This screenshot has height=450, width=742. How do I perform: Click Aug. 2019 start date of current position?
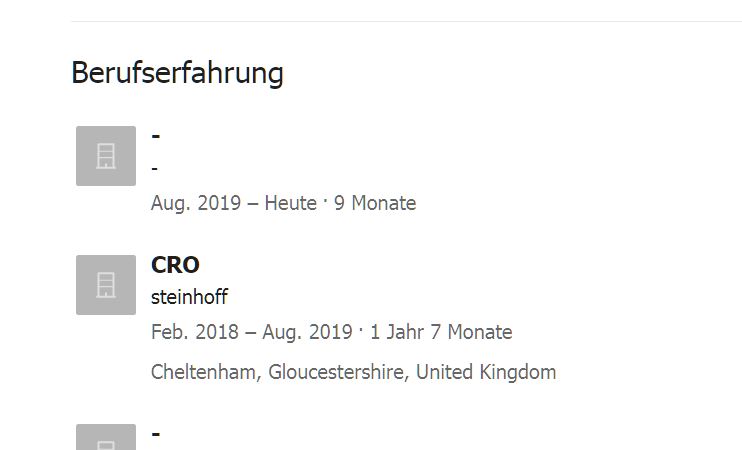(196, 203)
